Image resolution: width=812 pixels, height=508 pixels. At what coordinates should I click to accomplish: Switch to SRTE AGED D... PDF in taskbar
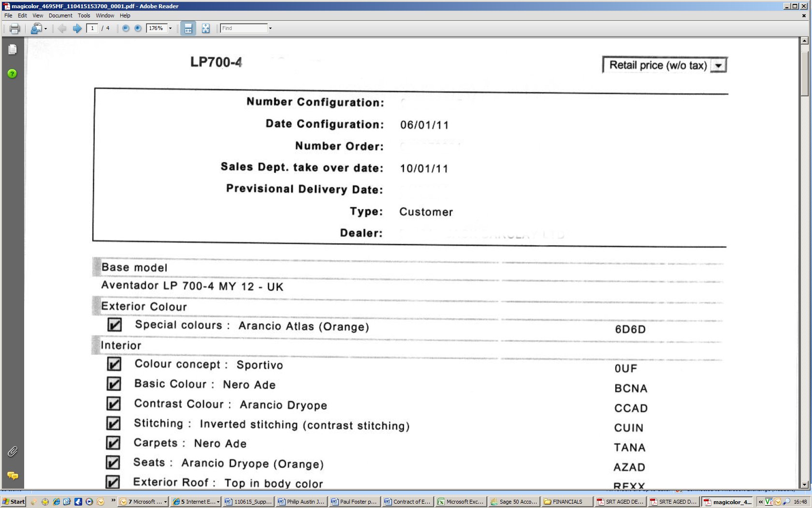click(x=674, y=502)
